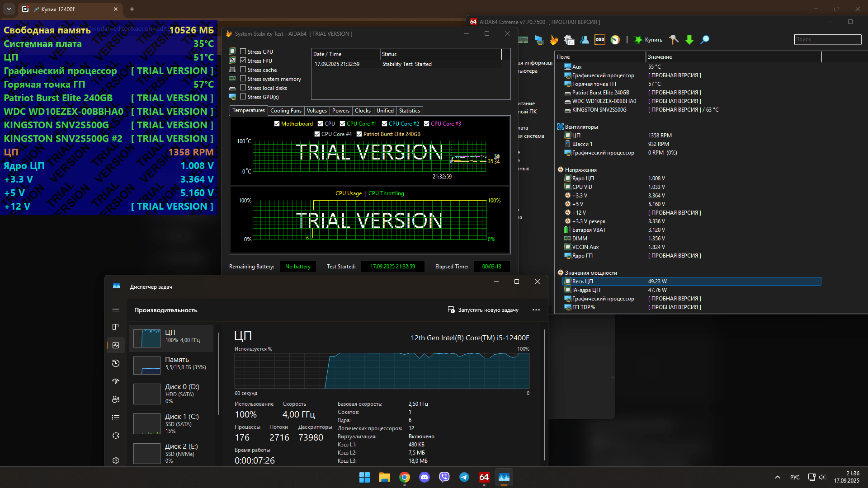
Task: Open Google Chrome from the taskbar
Action: click(405, 477)
